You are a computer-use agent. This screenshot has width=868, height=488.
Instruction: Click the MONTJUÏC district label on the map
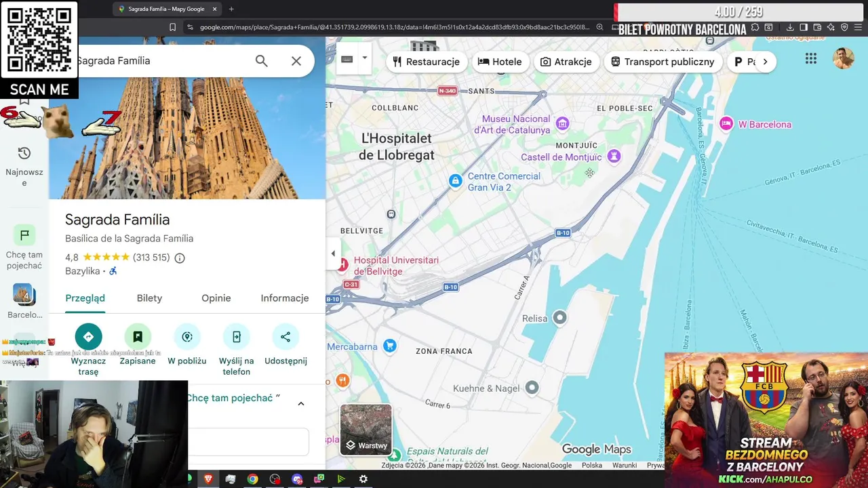tap(576, 146)
